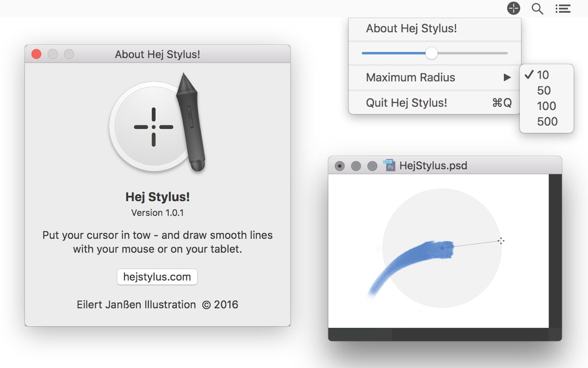
Task: Click the crosshair cursor on the canvas
Action: (x=501, y=241)
